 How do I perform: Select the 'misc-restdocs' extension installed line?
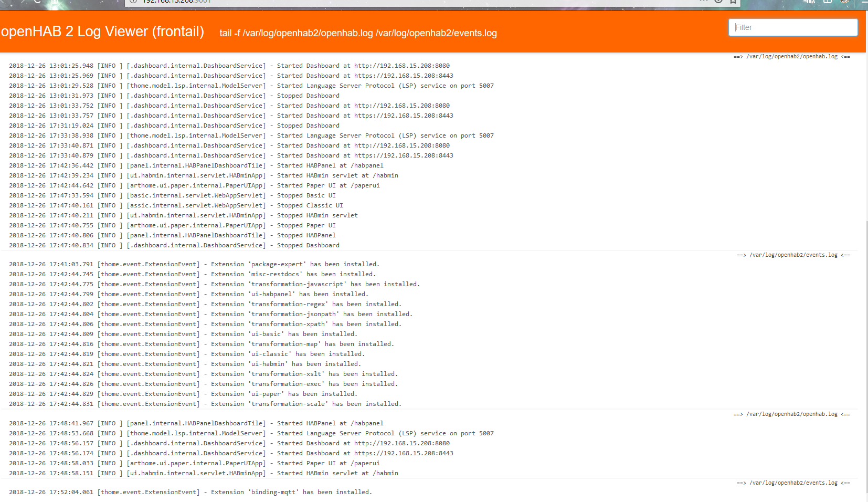pyautogui.click(x=192, y=274)
